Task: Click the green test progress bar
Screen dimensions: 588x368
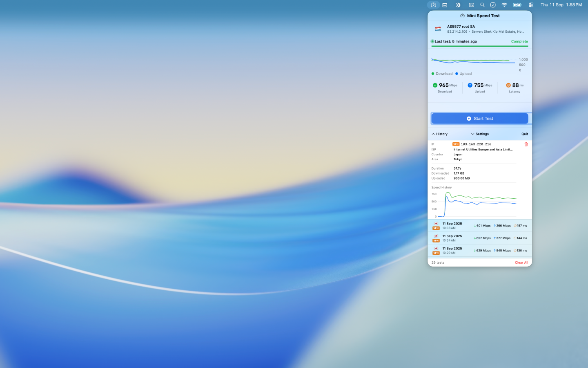Action: 480,46
